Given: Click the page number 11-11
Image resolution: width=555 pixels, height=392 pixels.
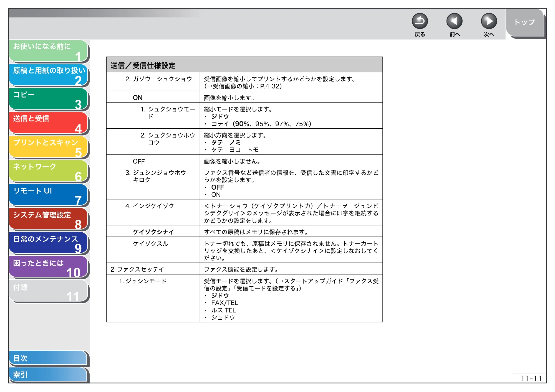Looking at the screenshot, I should pos(531,378).
